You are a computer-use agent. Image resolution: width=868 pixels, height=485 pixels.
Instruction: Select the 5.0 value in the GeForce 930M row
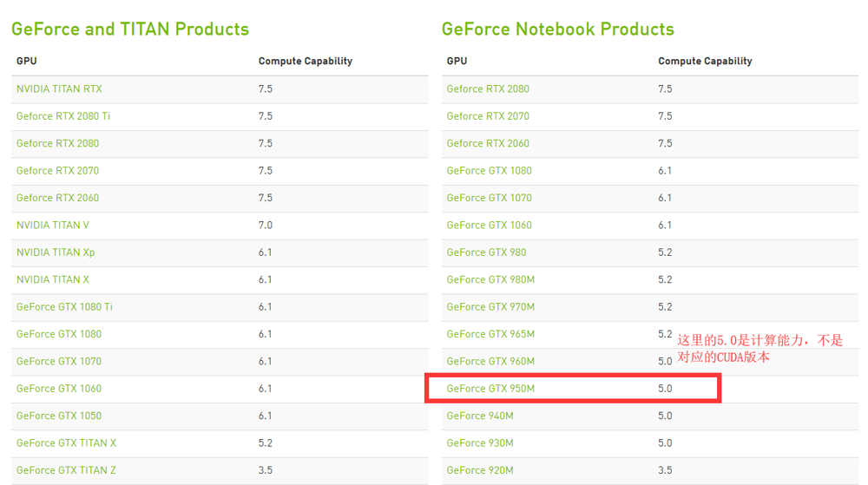click(665, 443)
